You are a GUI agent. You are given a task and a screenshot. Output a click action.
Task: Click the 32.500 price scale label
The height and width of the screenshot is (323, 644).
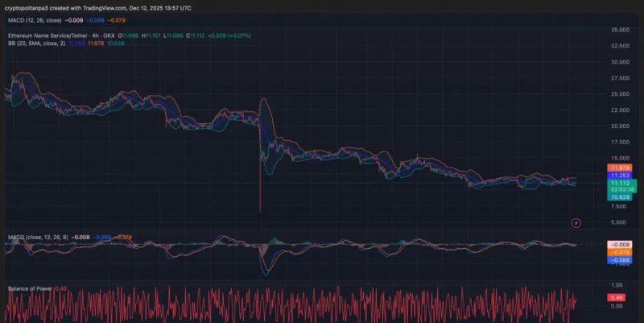[x=620, y=46]
